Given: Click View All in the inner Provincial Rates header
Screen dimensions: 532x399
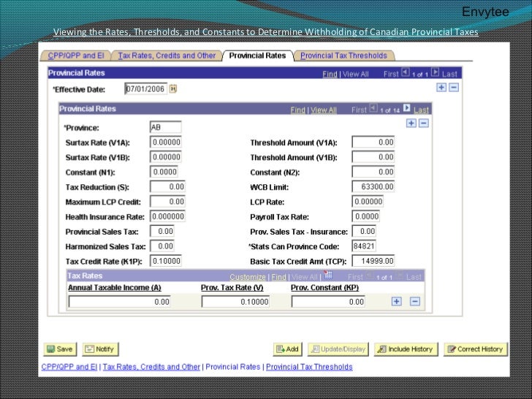Looking at the screenshot, I should point(324,110).
